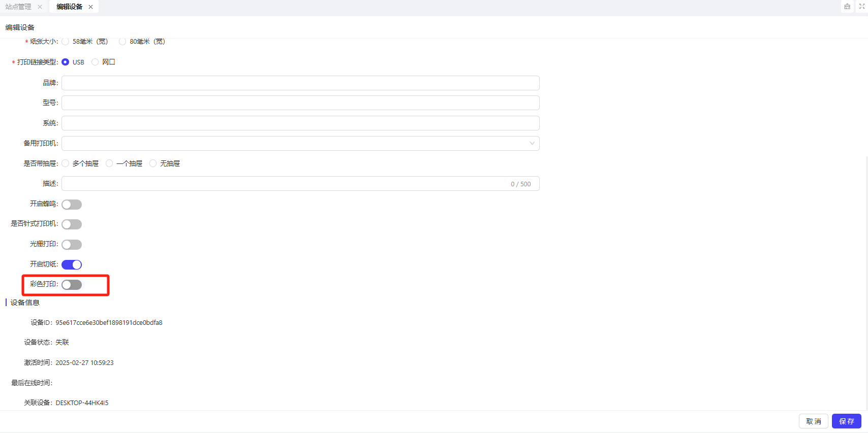Close the 编辑设备 tab with its X
868x433 pixels.
[90, 7]
